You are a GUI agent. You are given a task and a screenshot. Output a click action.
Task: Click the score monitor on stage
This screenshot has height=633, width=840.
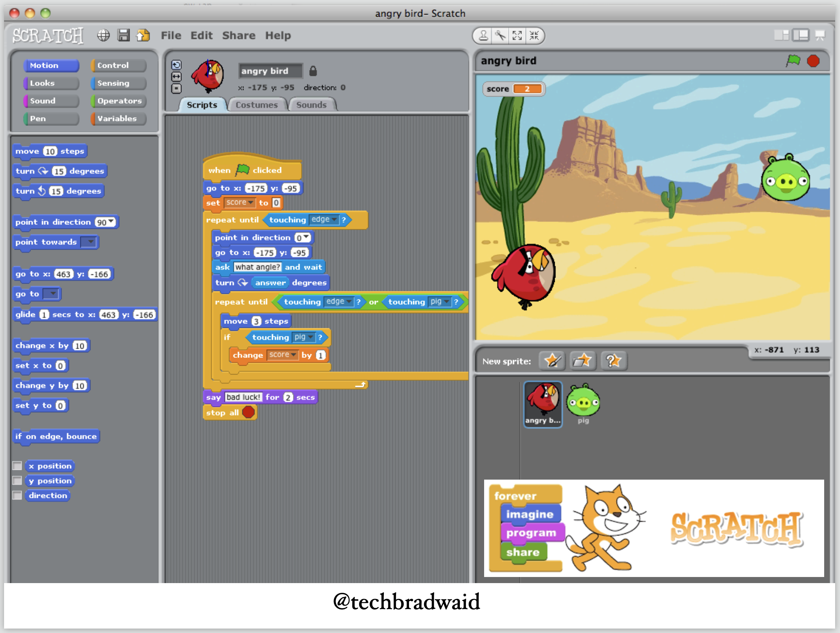pyautogui.click(x=514, y=89)
